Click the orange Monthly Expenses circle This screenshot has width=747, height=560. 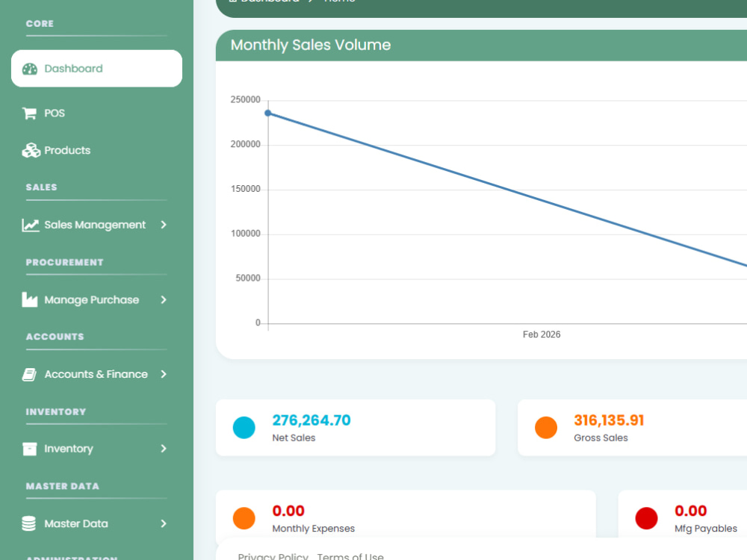pyautogui.click(x=244, y=518)
